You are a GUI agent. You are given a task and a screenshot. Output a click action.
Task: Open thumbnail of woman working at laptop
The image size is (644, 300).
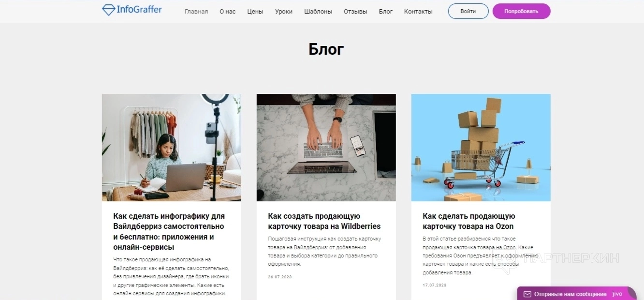click(172, 148)
